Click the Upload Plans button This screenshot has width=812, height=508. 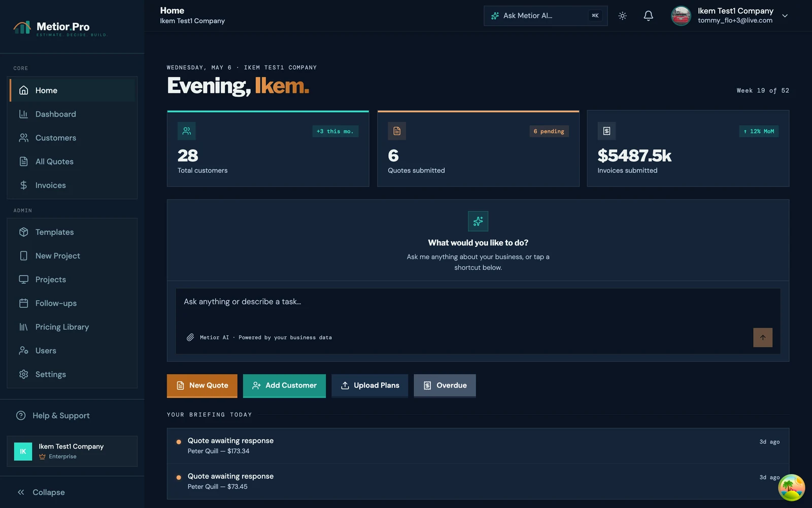point(370,386)
